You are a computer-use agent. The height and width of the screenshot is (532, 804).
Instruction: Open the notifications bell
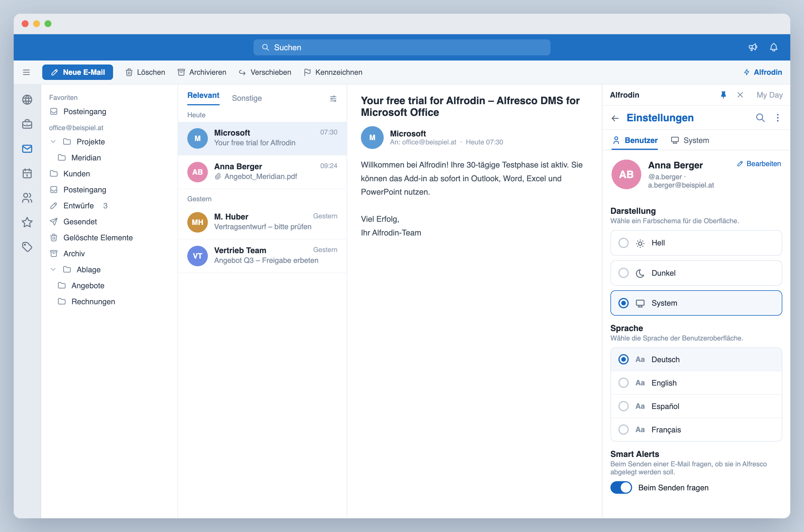pos(773,47)
